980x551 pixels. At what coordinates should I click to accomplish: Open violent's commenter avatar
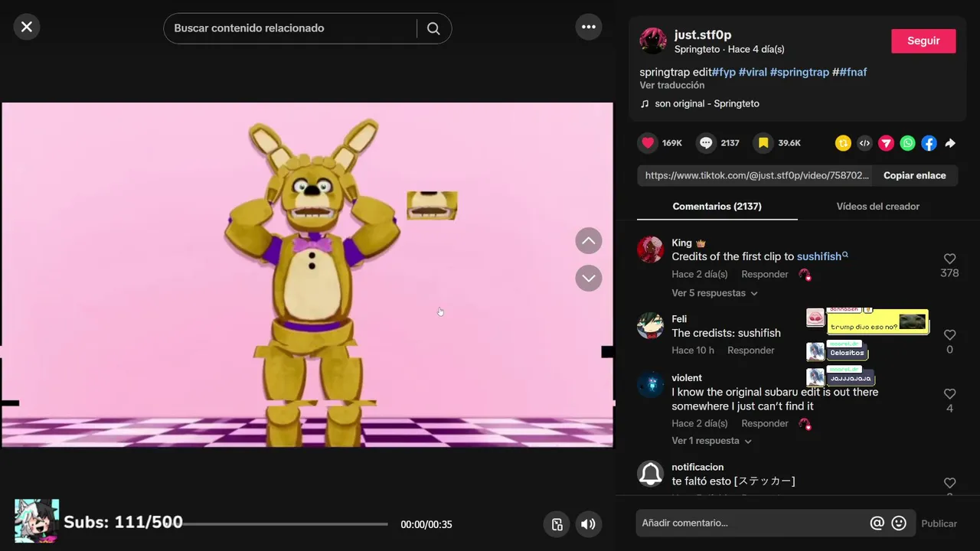(x=651, y=384)
